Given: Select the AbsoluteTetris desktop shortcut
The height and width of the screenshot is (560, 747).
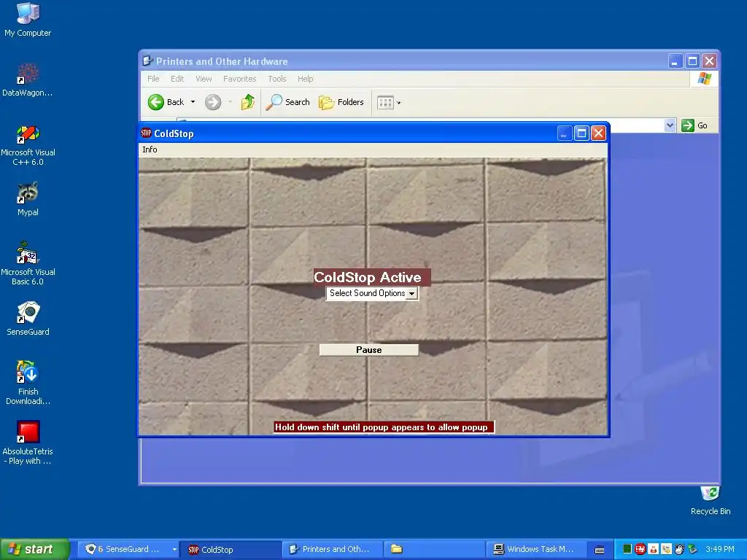Looking at the screenshot, I should (28, 443).
